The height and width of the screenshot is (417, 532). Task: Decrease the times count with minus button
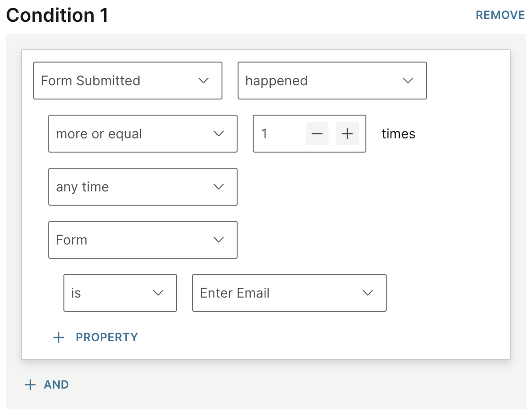[x=317, y=134]
